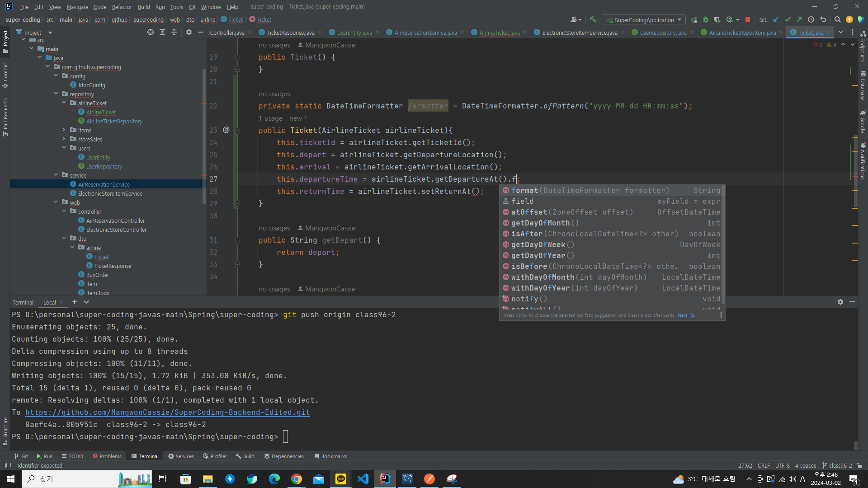Stop the running application red square
Screen dimensions: 868x488
tap(748, 20)
